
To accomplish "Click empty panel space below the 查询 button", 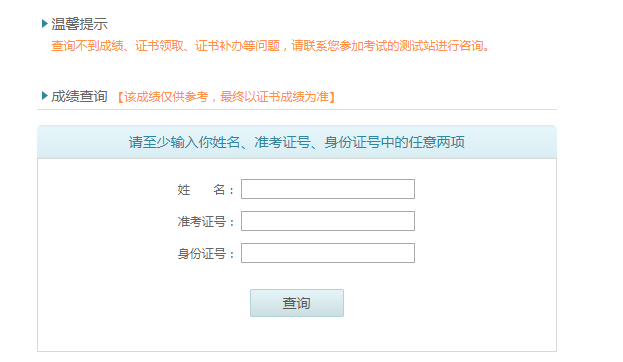I will pos(297,334).
